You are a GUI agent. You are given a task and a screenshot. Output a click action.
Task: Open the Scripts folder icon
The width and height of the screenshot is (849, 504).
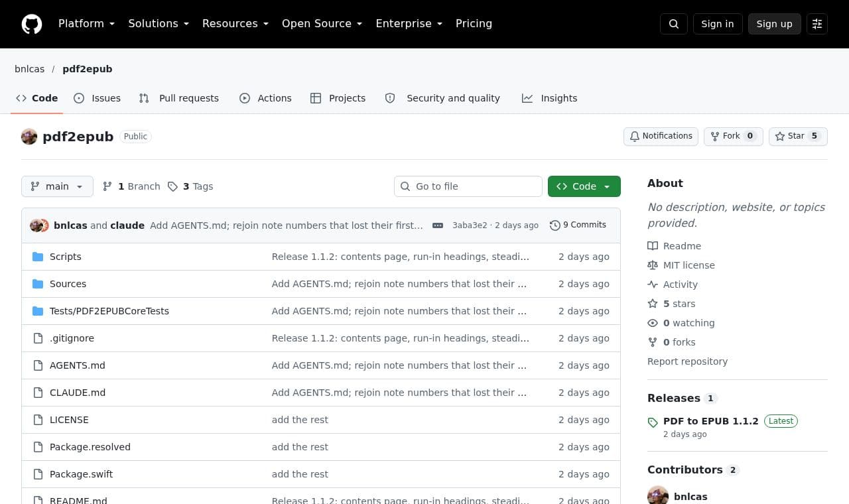pos(38,257)
